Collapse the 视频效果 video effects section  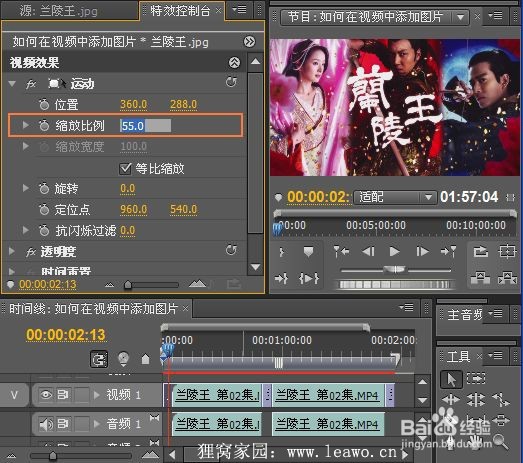pyautogui.click(x=234, y=62)
